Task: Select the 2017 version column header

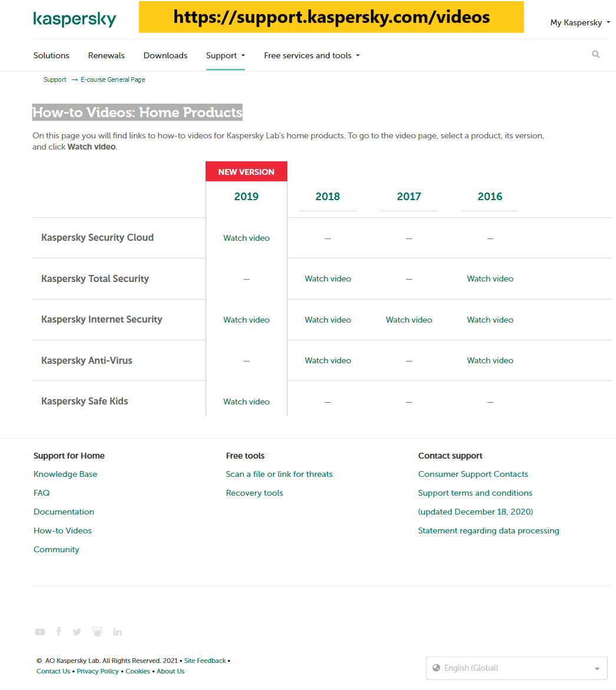Action: coord(409,197)
